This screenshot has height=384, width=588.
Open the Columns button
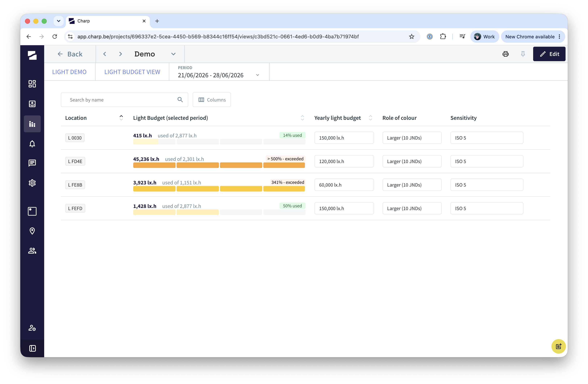click(212, 100)
